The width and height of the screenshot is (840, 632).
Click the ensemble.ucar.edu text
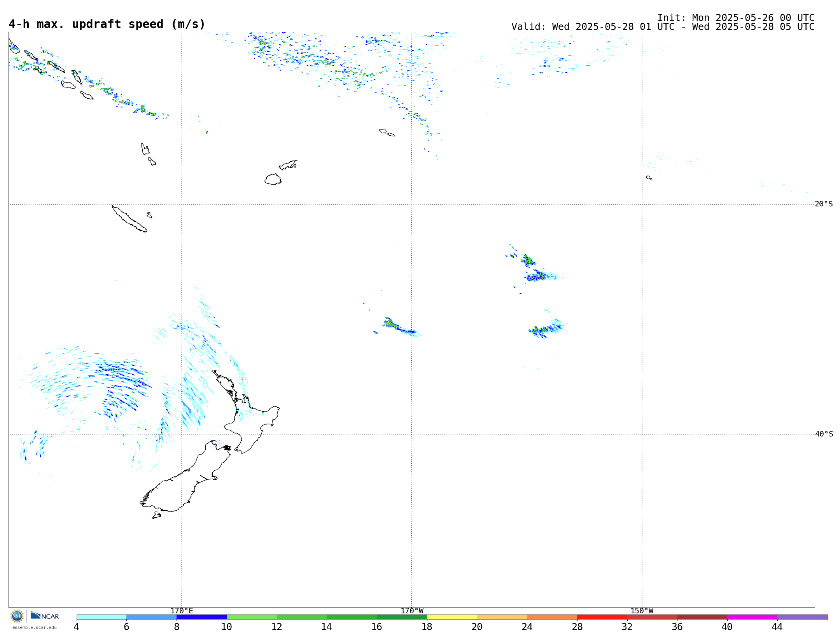tap(35, 627)
